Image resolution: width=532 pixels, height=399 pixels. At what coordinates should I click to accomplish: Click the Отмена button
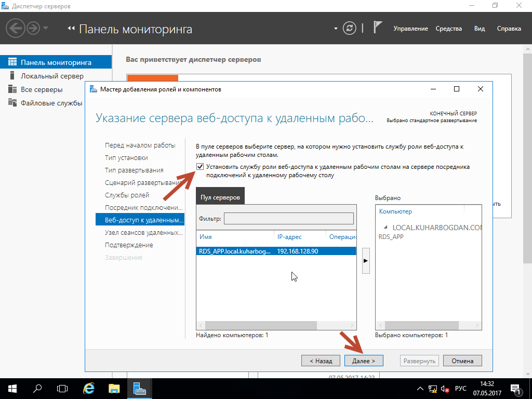(462, 361)
